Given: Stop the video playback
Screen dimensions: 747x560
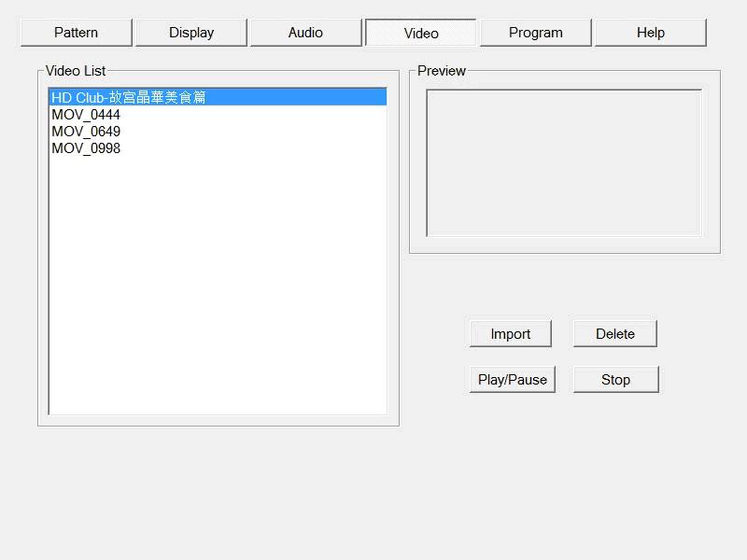Looking at the screenshot, I should coord(615,380).
